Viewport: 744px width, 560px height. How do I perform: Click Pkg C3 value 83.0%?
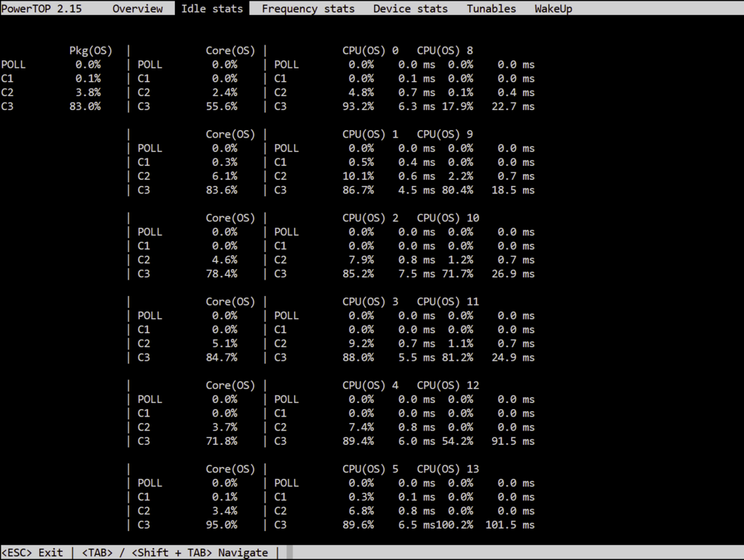click(x=85, y=106)
